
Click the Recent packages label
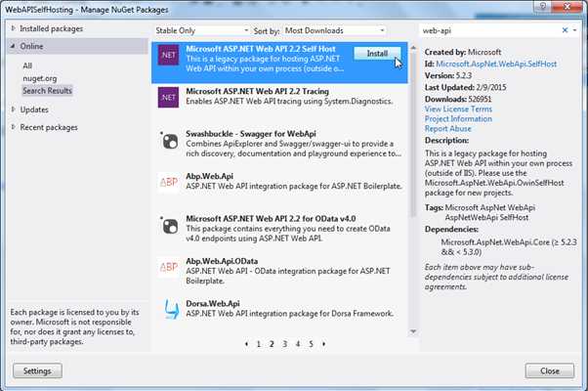[49, 127]
